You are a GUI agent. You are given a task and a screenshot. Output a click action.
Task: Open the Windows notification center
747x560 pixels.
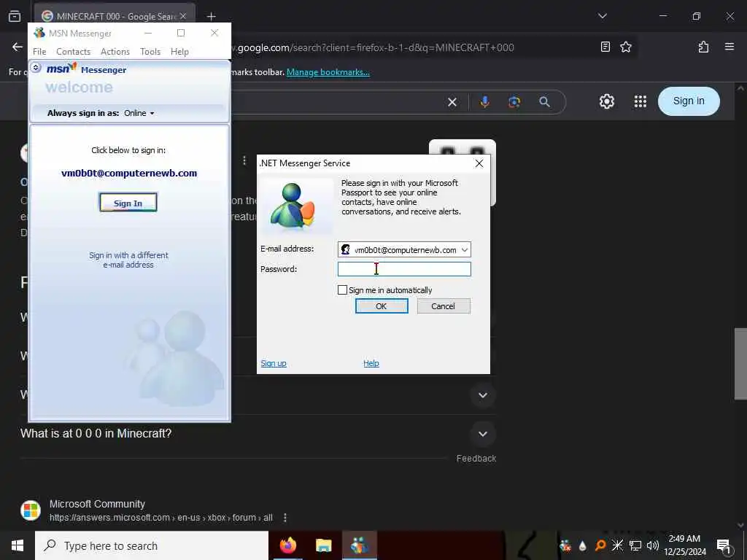pos(724,546)
